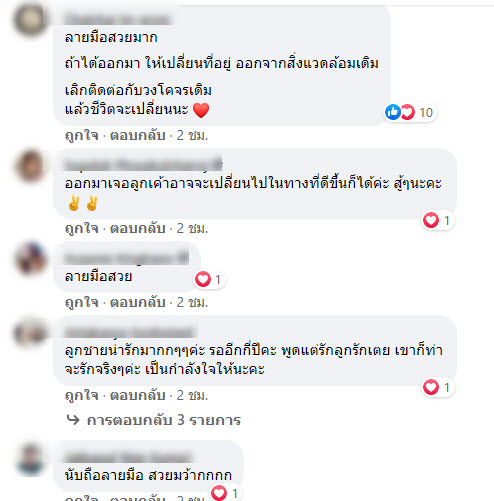Open last commenter's avatar near 'นับถือลายมือ'
This screenshot has height=501, width=494.
click(30, 459)
